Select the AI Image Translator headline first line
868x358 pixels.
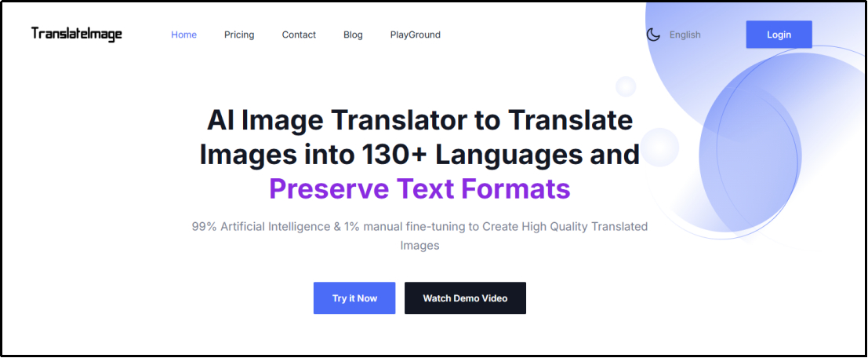click(419, 120)
